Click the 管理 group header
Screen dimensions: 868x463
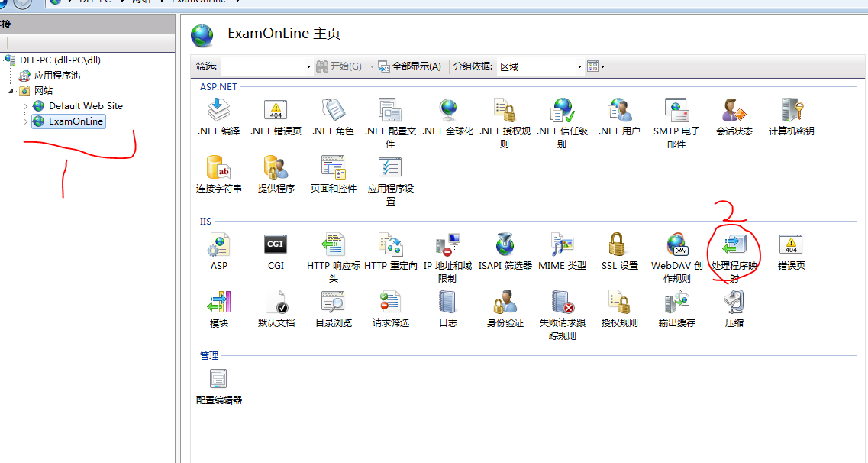[x=209, y=355]
